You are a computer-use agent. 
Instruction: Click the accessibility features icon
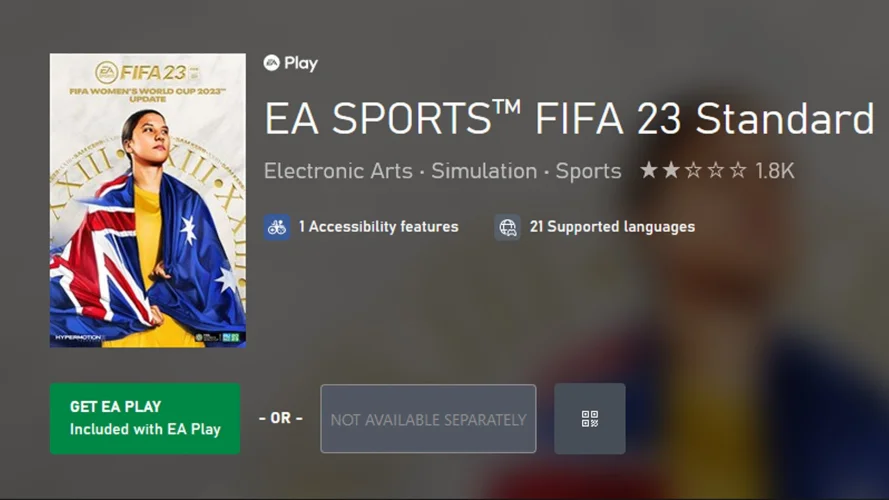click(x=277, y=227)
